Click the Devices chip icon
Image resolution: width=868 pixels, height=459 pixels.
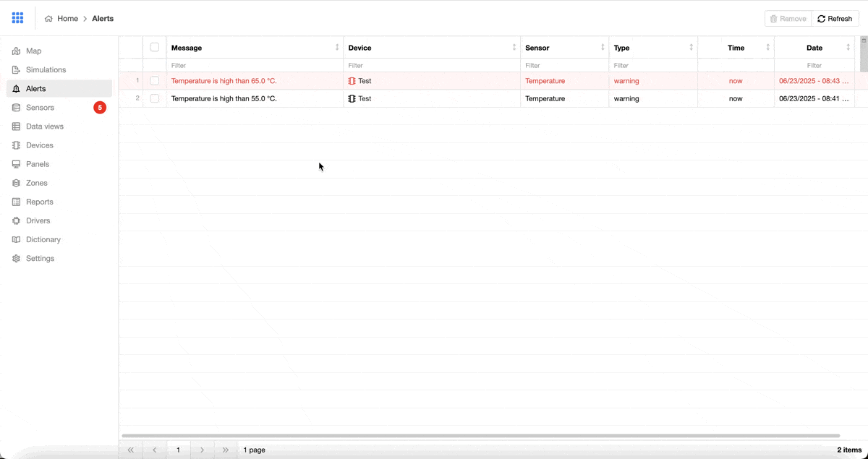(17, 145)
